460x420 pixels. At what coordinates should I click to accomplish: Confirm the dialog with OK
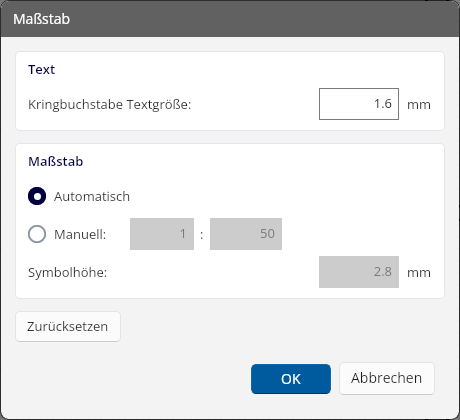(x=291, y=379)
